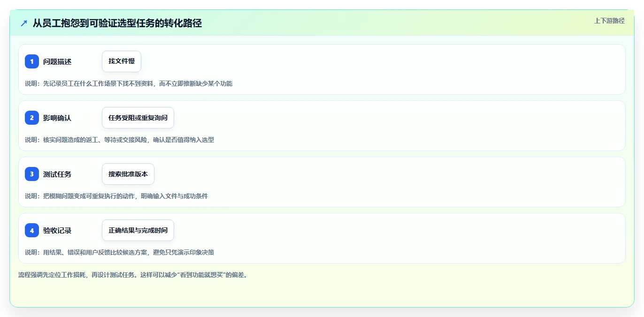Viewport: 644px width, 317px height.
Task: Click the step 3 number badge
Action: (x=32, y=174)
